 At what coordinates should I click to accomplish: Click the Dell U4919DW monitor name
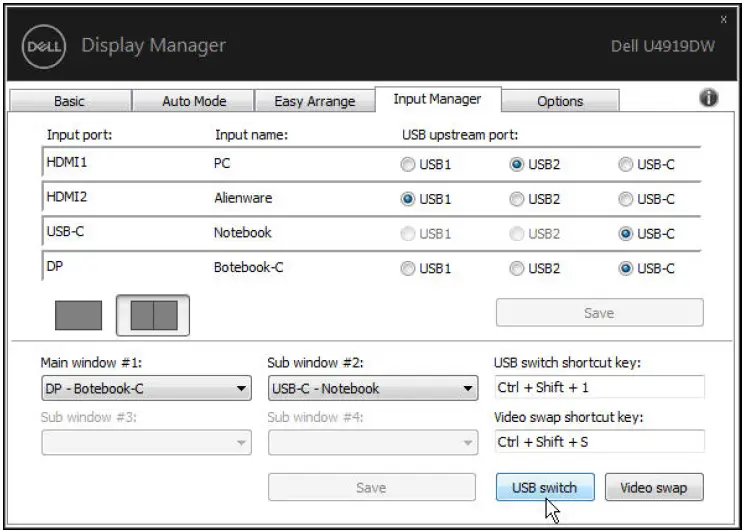click(x=663, y=46)
